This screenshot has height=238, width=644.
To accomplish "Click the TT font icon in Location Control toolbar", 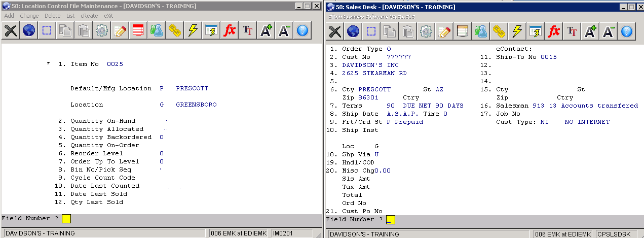I will pos(248,30).
